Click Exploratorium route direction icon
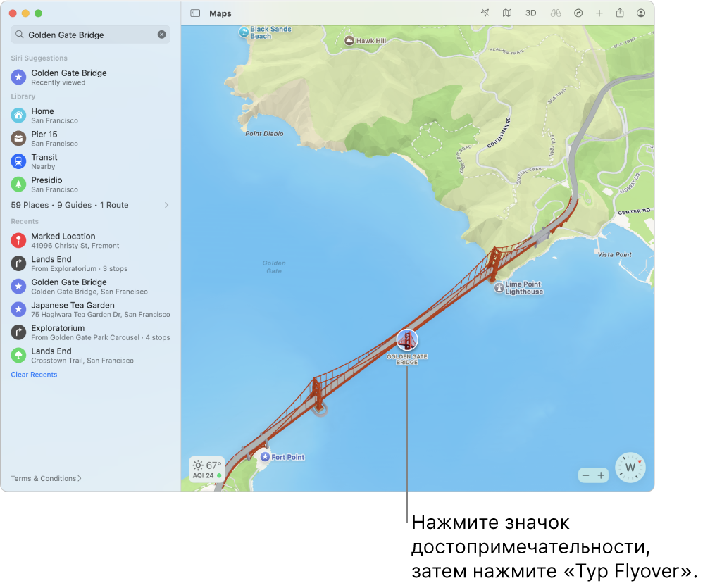Viewport: 710px width, 588px height. coord(18,332)
